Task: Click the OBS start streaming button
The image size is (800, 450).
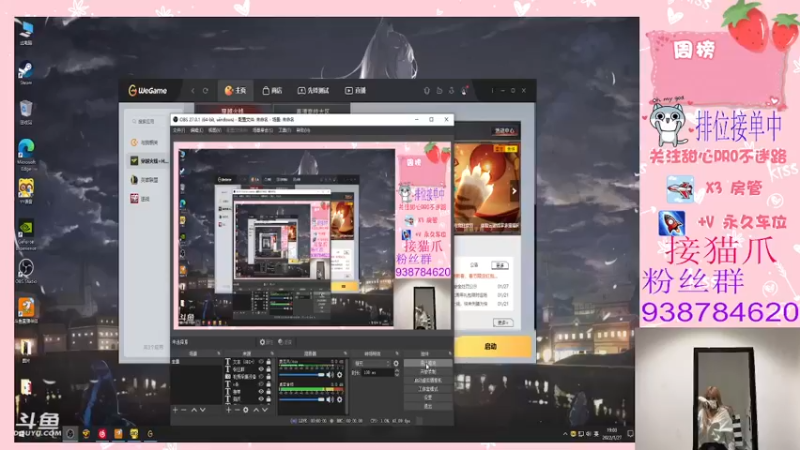Action: click(428, 363)
